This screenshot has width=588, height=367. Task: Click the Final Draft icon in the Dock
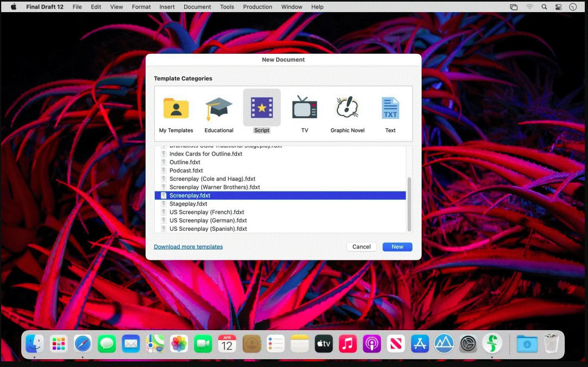click(x=492, y=344)
